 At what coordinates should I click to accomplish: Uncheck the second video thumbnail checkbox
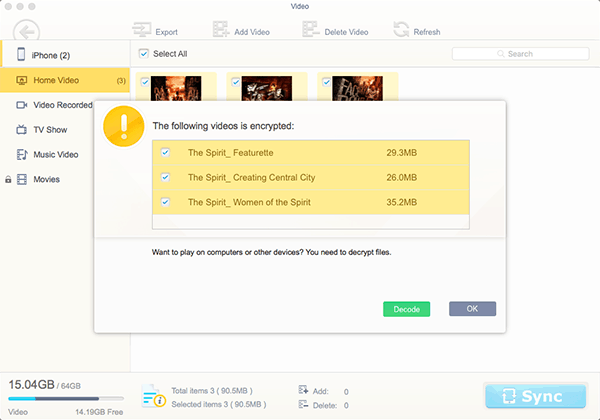(236, 82)
